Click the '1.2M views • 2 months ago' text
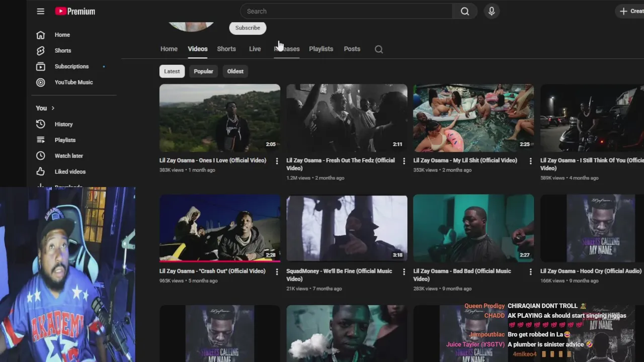Screen dimensions: 644x362 coord(315,178)
